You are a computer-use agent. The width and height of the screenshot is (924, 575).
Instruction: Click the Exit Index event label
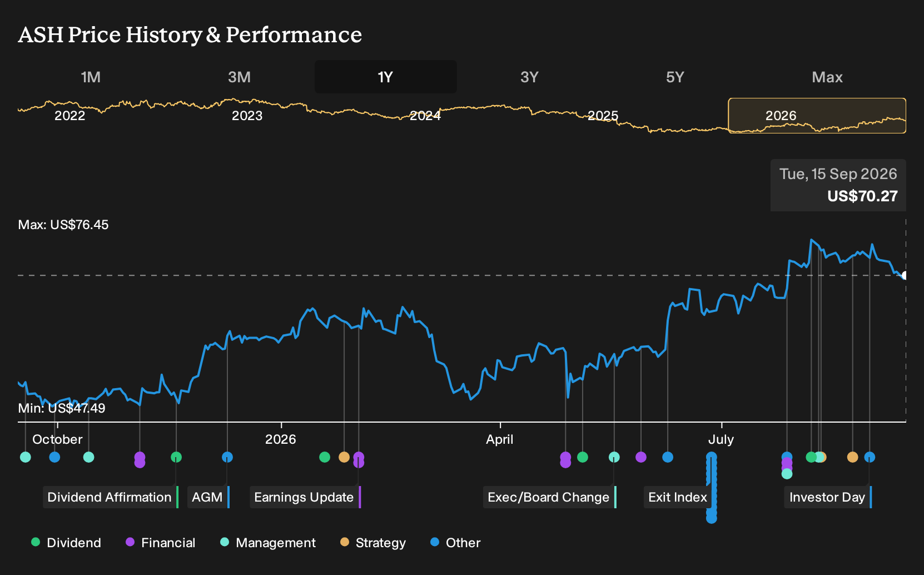click(677, 497)
